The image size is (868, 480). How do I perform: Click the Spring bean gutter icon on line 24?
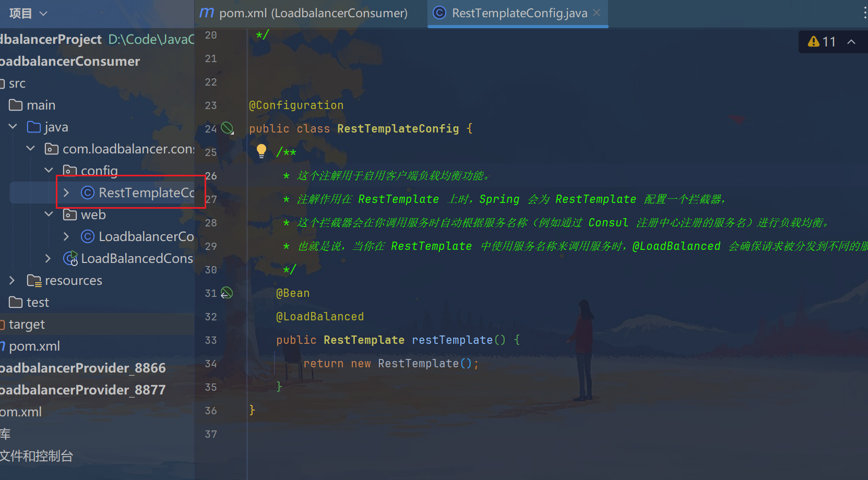pyautogui.click(x=227, y=128)
